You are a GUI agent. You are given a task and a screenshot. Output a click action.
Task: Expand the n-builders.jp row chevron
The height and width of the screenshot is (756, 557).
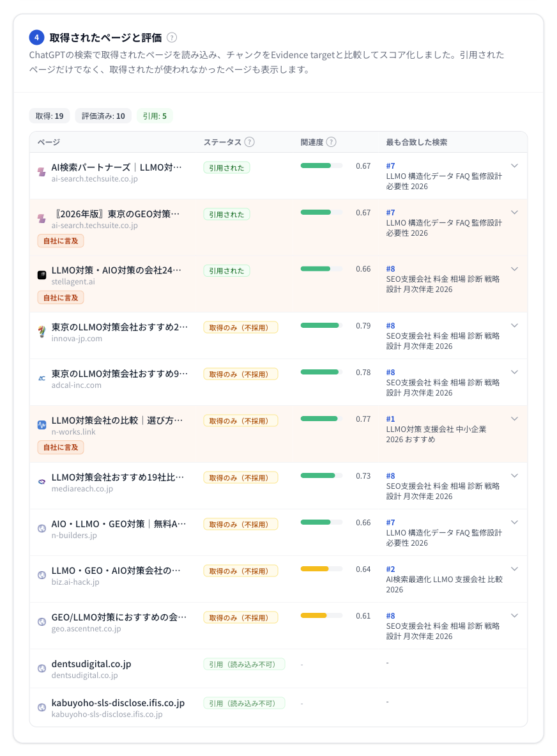click(515, 523)
